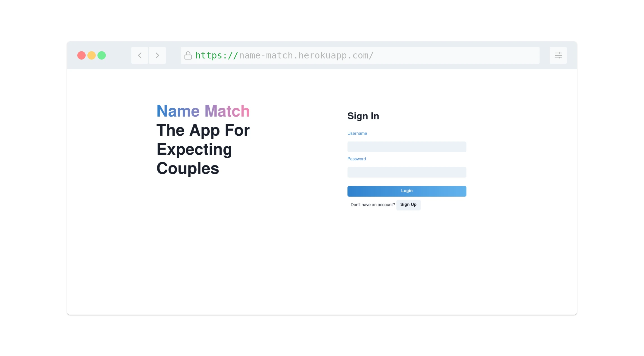Viewport: 644px width, 356px height.
Task: Click the yellow minimize window dot
Action: (x=92, y=55)
